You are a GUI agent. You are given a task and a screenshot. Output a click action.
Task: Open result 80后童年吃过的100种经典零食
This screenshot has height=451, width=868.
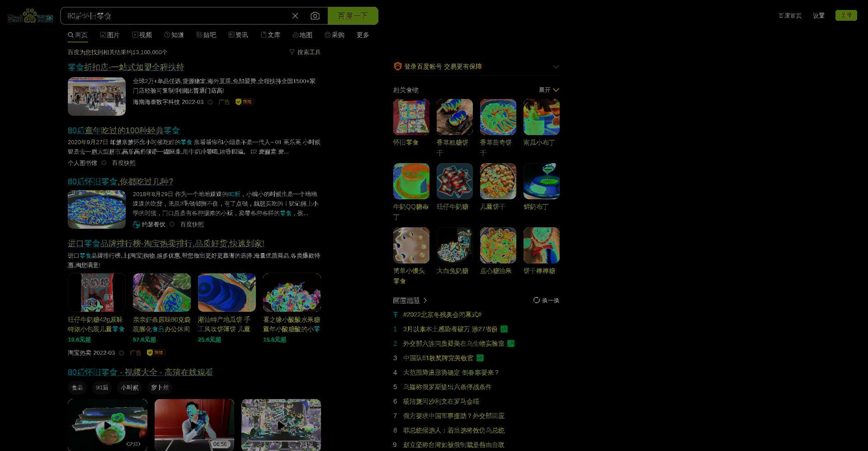click(x=124, y=130)
